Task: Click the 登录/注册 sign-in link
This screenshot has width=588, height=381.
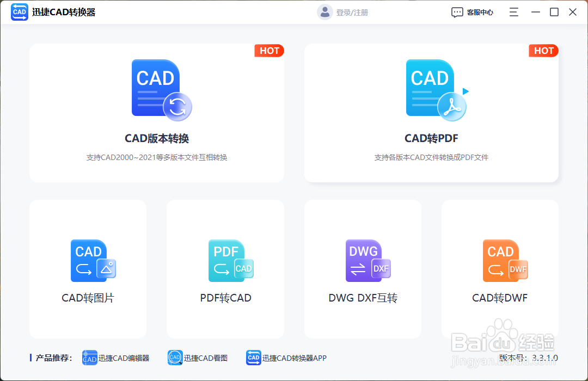Action: pyautogui.click(x=352, y=11)
